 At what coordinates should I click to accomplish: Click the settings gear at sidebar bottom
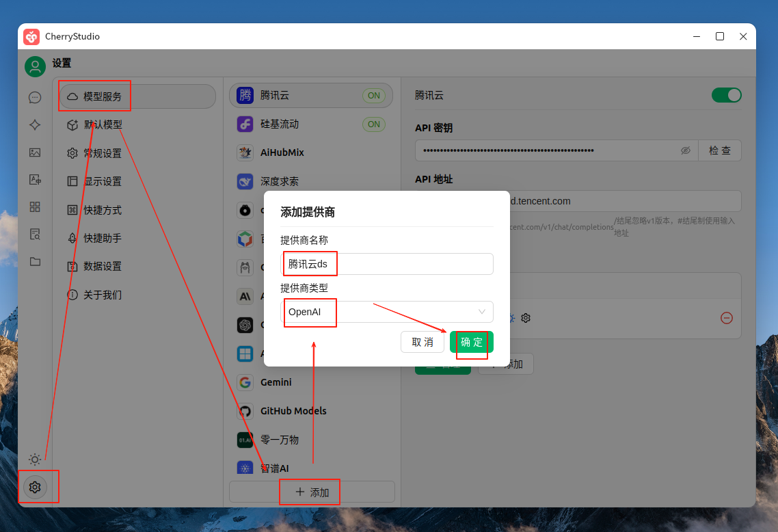(x=35, y=488)
